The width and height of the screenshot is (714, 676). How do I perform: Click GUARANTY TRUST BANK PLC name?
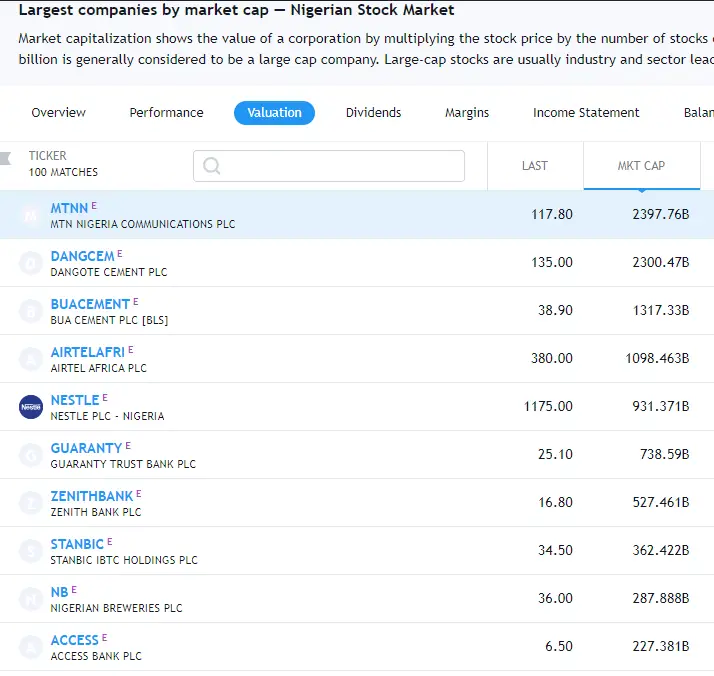click(123, 464)
